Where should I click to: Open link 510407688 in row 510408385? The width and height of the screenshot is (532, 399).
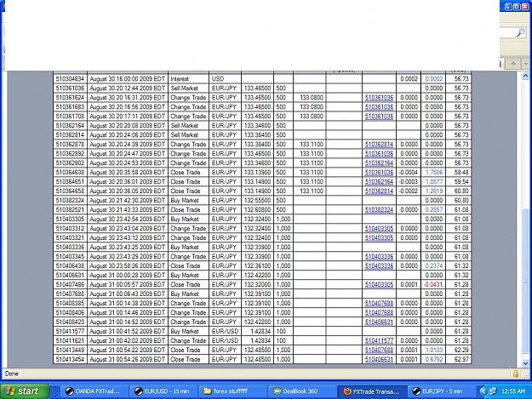point(379,304)
